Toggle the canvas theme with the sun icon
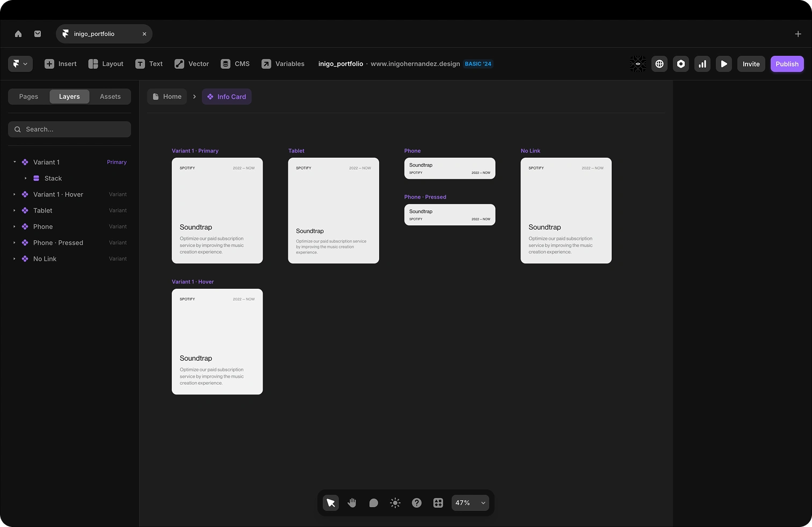This screenshot has width=812, height=527. [395, 503]
